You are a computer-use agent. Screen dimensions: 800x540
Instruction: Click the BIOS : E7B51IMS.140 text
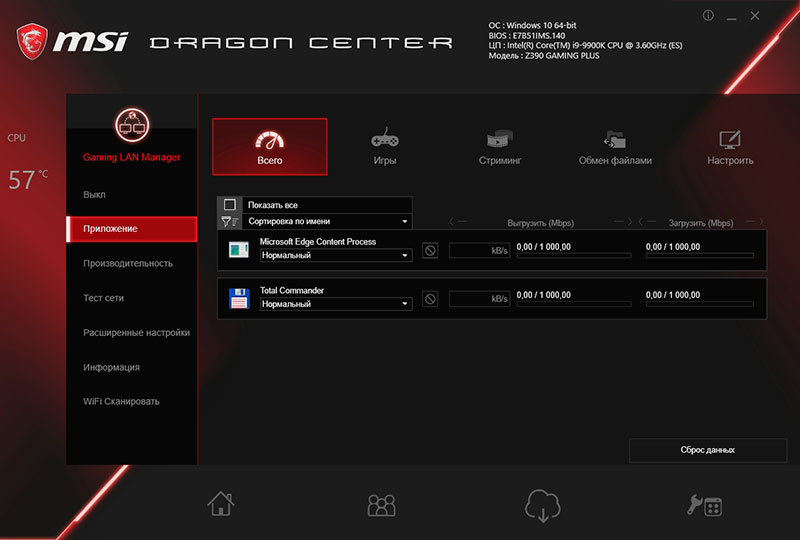(x=527, y=36)
